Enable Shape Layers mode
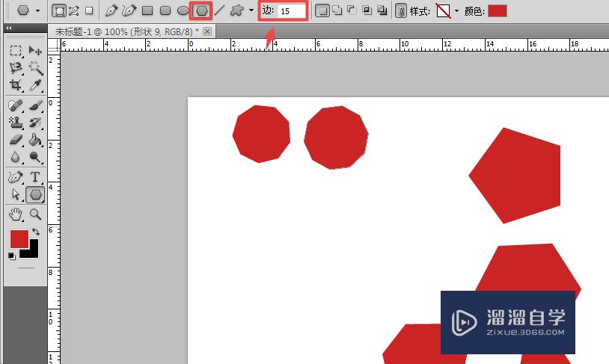This screenshot has height=364, width=609. click(x=59, y=10)
